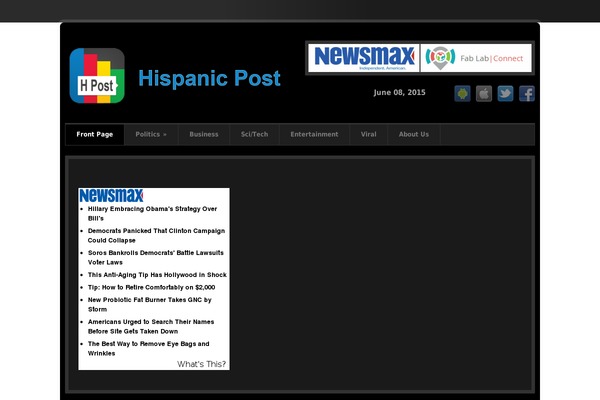Open the Viral section
The width and height of the screenshot is (600, 400).
click(x=368, y=134)
